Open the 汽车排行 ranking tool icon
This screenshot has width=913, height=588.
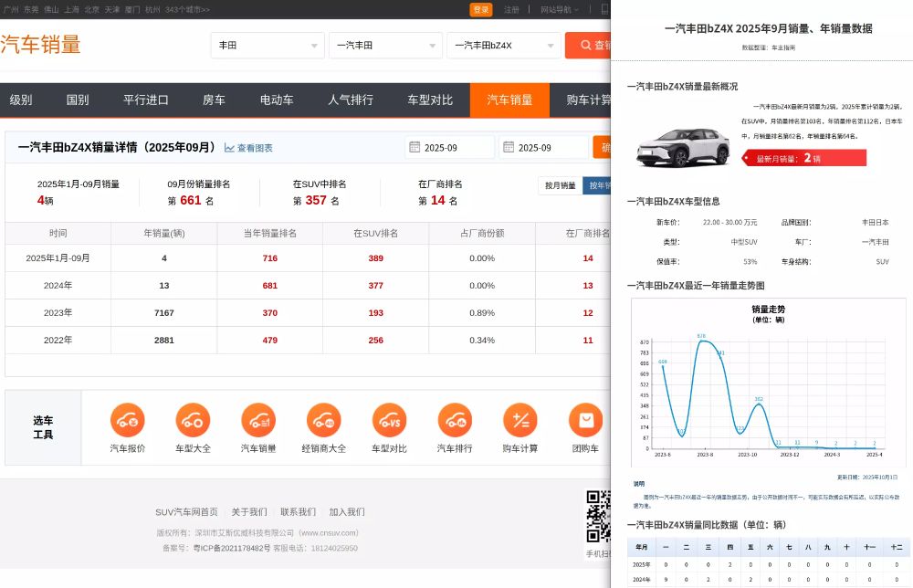pos(455,420)
